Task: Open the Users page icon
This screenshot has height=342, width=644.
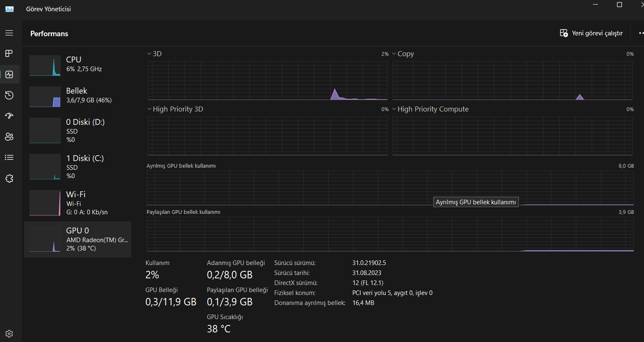Action: (x=9, y=136)
